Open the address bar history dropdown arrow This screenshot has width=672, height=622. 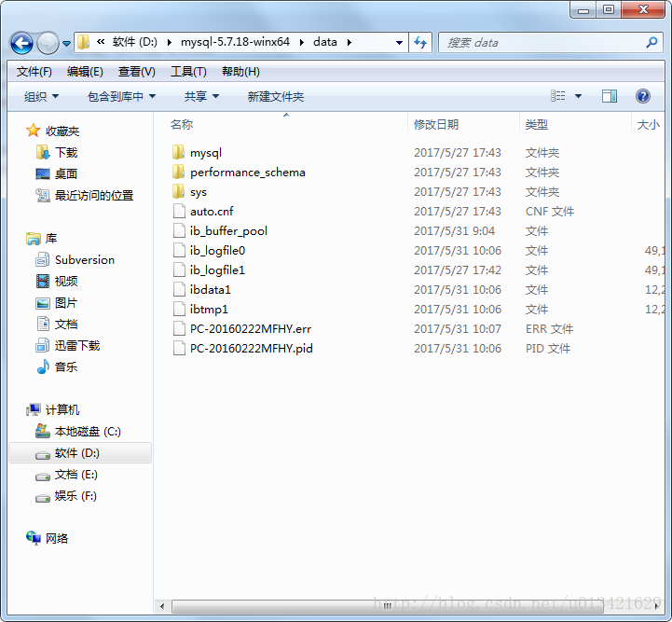(399, 43)
